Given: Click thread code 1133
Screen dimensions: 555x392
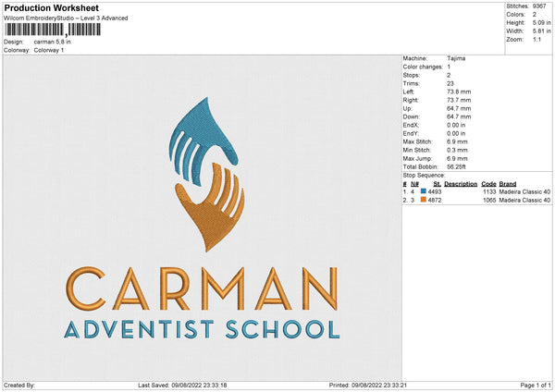Looking at the screenshot, I should [489, 191].
